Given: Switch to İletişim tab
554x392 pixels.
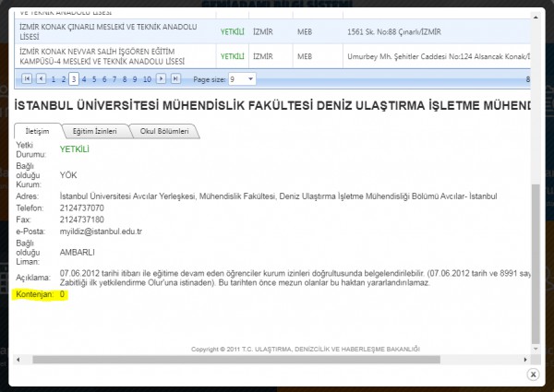Looking at the screenshot, I should click(37, 131).
